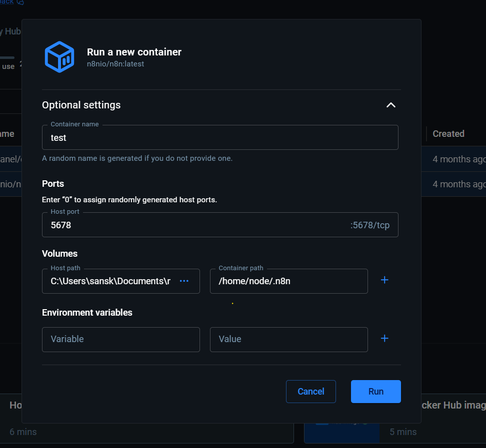Click the 5 mins text in background
This screenshot has height=448, width=486.
coord(403,432)
